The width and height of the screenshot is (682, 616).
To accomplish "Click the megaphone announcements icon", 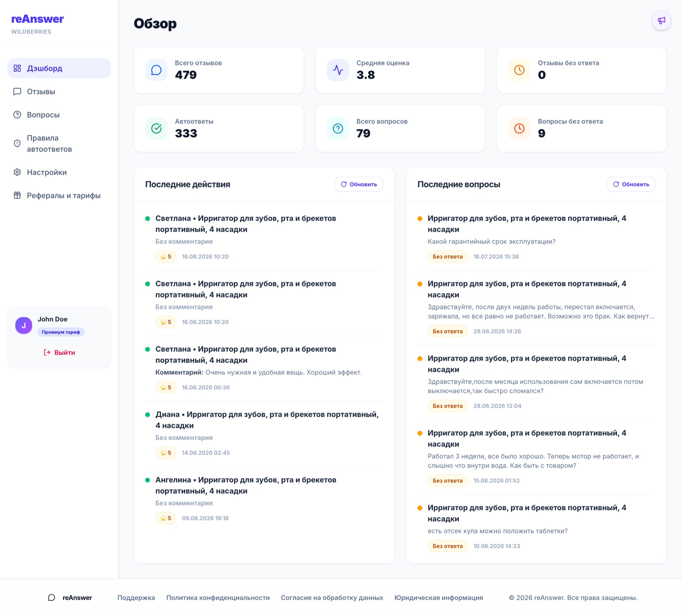I will click(661, 21).
